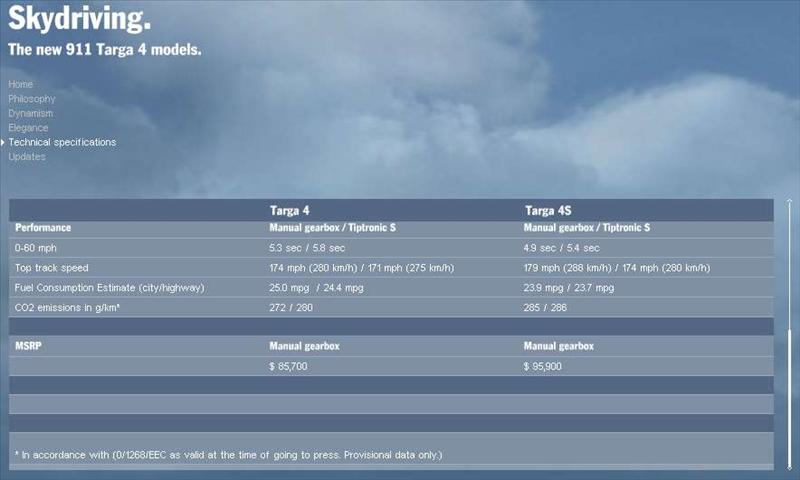Click the '285 / 286' emissions value
Viewport: 800px width, 480px height.
pos(545,308)
